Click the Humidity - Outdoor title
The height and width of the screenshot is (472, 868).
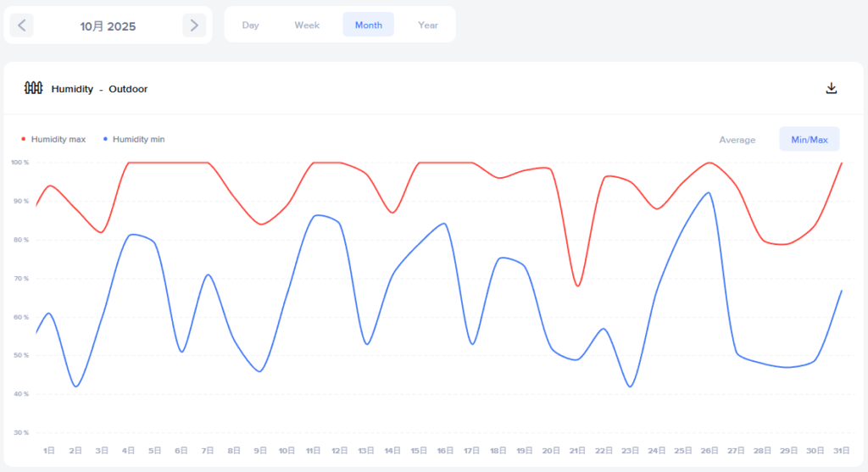(x=99, y=89)
